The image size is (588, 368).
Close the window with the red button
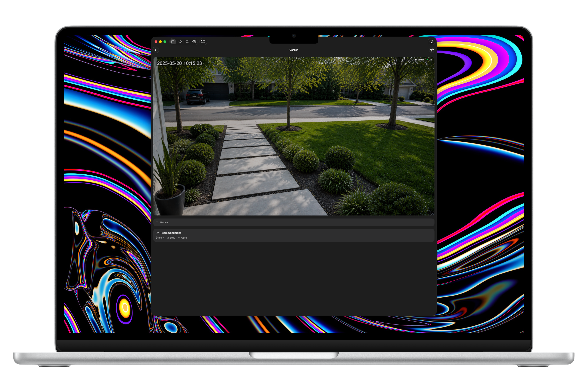(156, 42)
